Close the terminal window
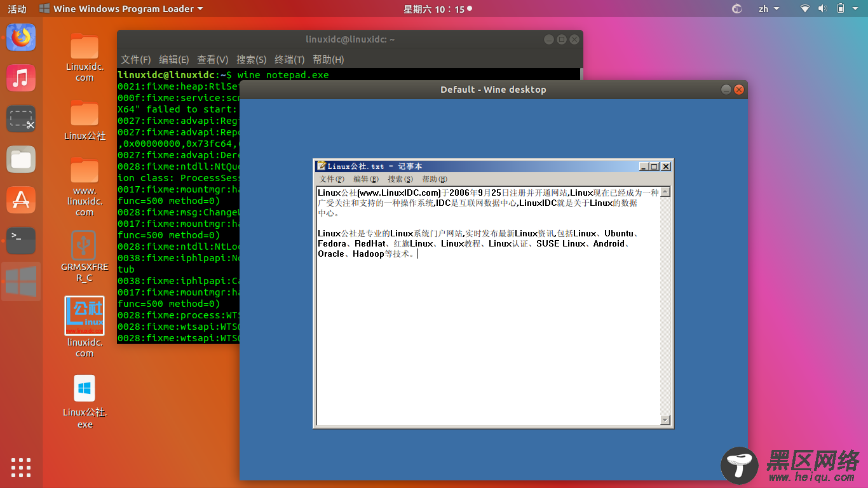This screenshot has width=868, height=488. click(574, 39)
